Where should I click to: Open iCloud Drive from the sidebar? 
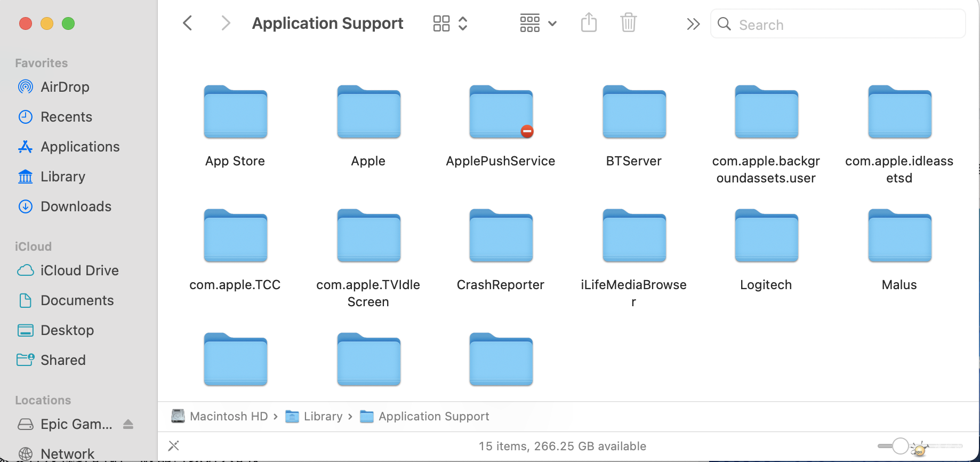79,270
